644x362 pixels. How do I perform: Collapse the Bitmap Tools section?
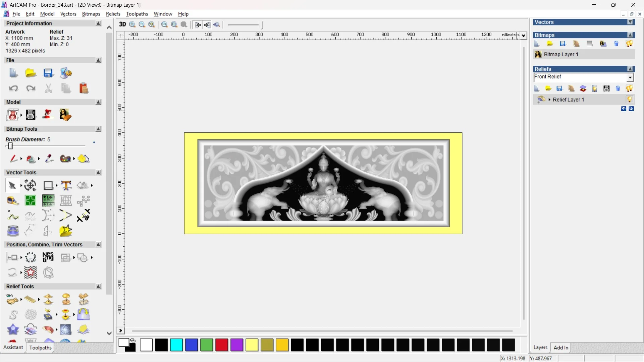pos(98,129)
